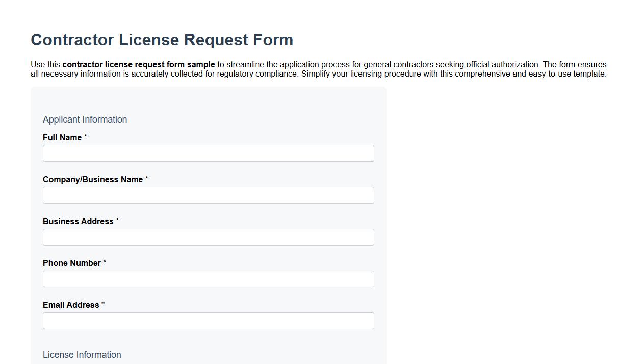The height and width of the screenshot is (364, 644).
Task: Click the bolded contractor license request form sample text
Action: pos(138,65)
